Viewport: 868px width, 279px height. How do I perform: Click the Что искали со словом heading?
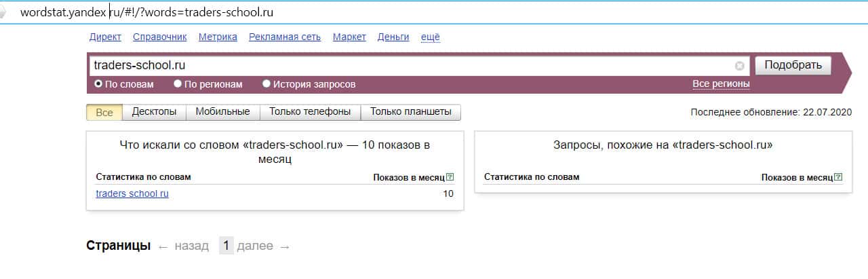point(275,151)
